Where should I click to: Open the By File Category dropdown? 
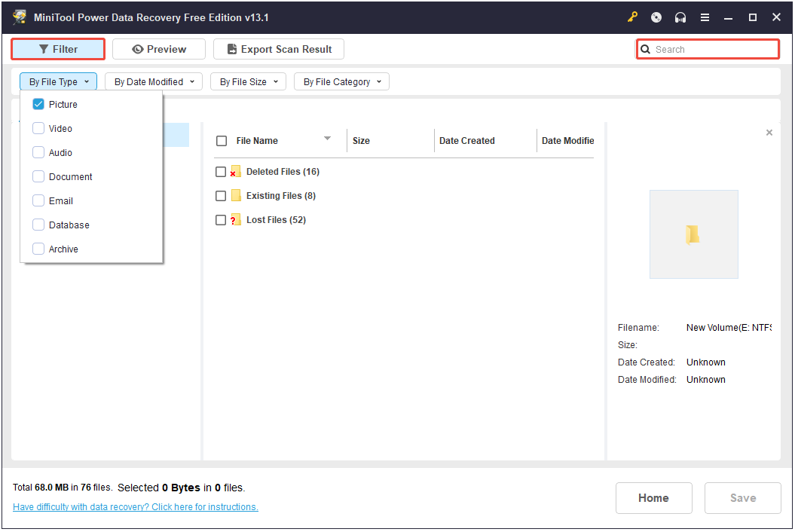click(x=341, y=81)
